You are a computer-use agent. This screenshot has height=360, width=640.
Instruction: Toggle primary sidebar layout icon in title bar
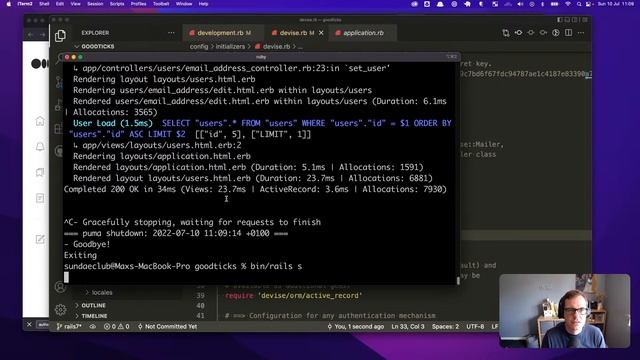pos(560,20)
